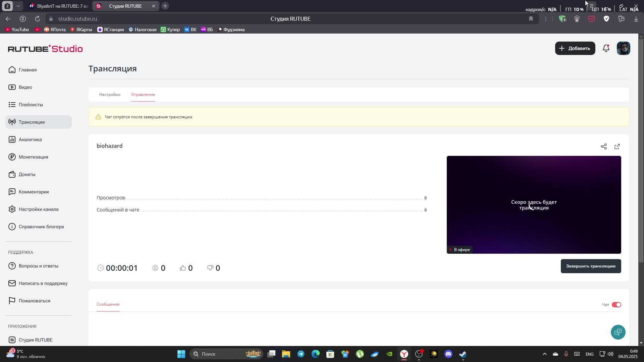
Task: Open Монетизация in the sidebar
Action: pyautogui.click(x=33, y=157)
